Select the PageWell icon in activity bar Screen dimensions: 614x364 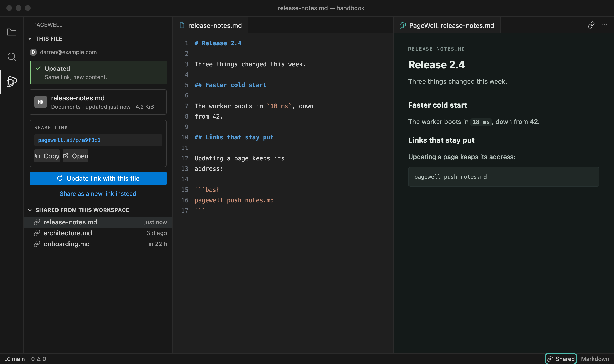[12, 81]
